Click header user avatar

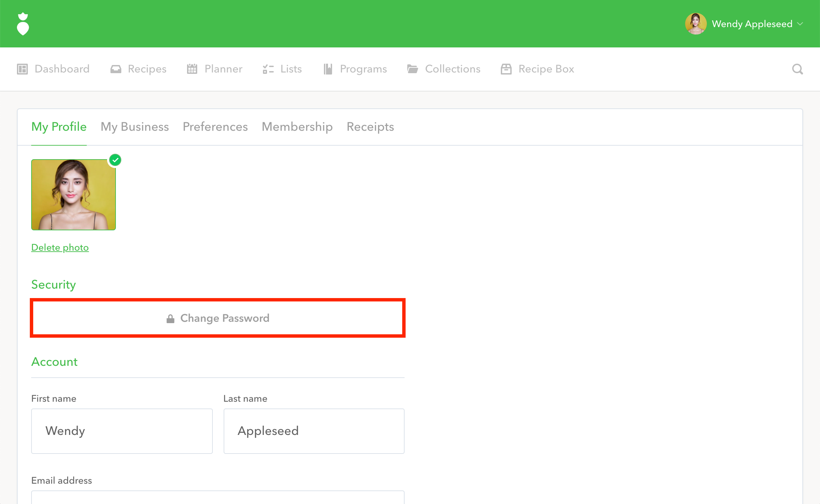[696, 24]
